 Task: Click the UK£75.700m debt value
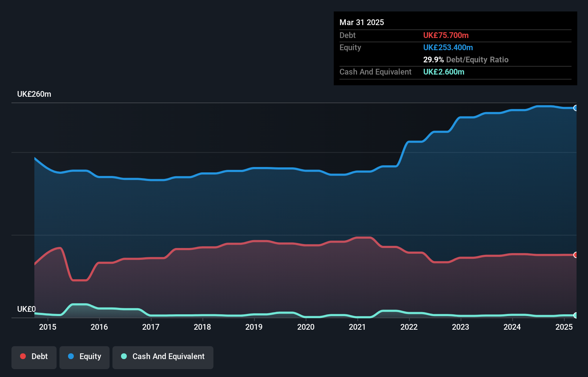click(446, 35)
